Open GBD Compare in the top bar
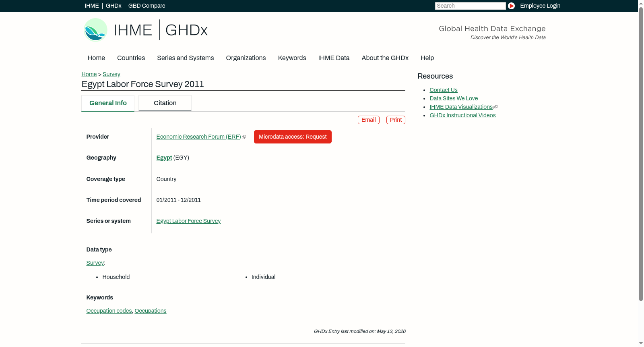The image size is (644, 347). [x=147, y=6]
